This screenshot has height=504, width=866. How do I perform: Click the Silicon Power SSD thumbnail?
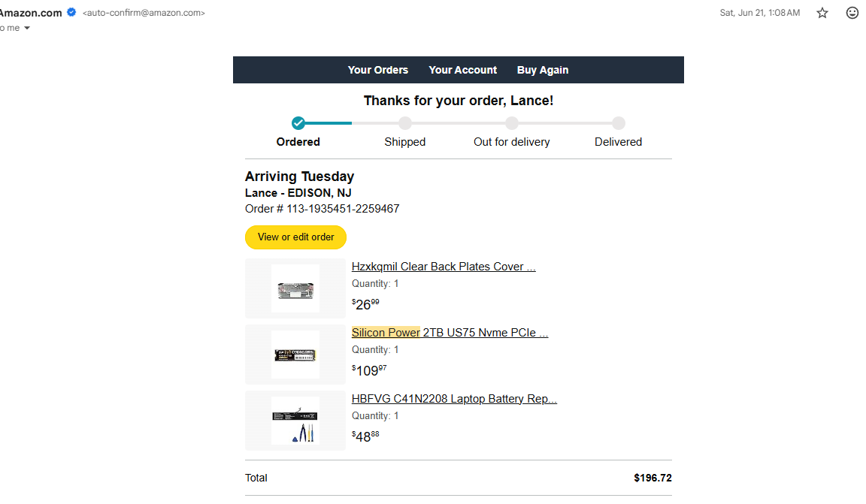tap(295, 355)
